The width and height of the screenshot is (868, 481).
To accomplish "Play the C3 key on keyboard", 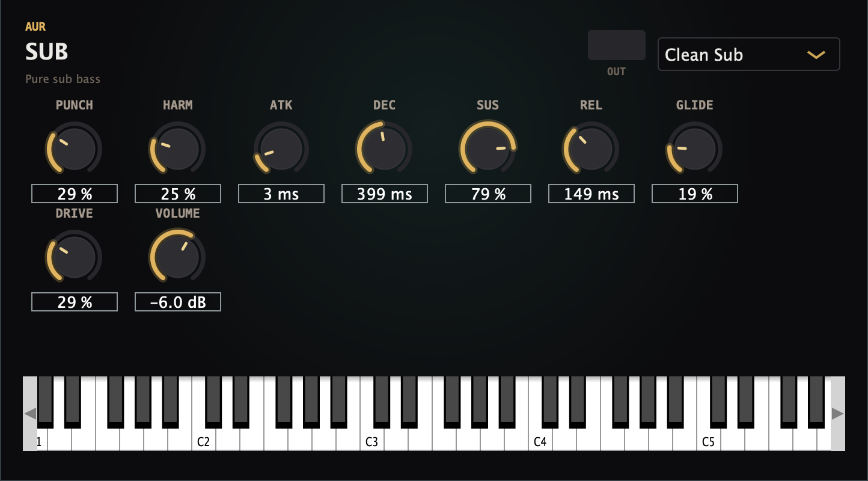I will click(x=372, y=439).
